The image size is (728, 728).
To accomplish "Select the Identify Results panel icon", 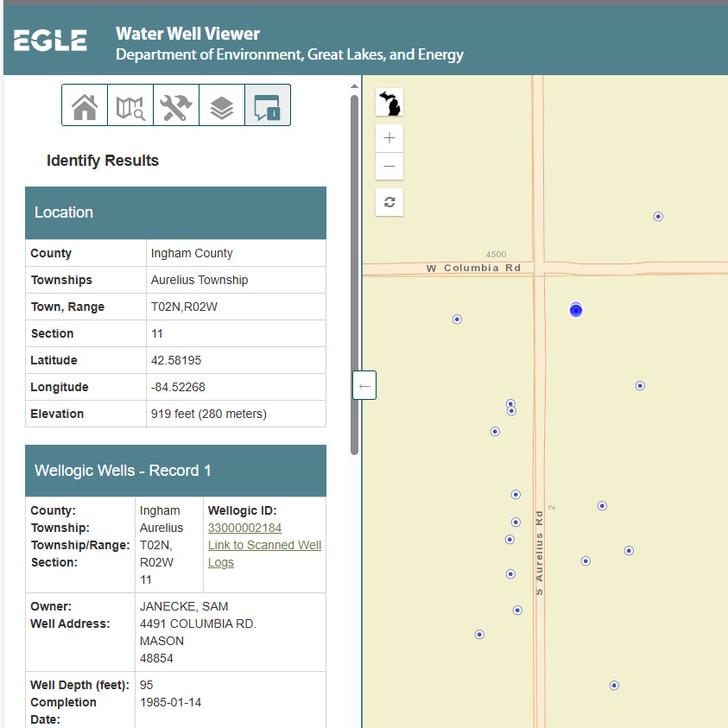I will click(x=268, y=106).
